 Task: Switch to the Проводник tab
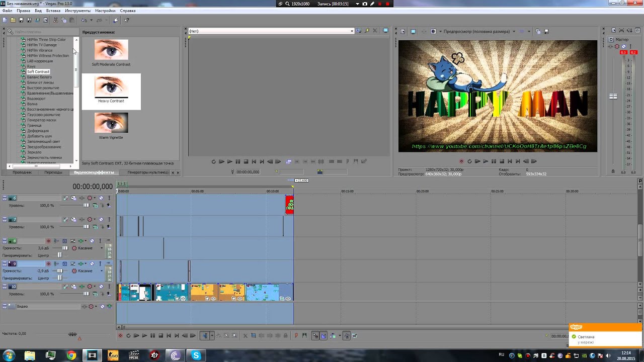tap(22, 172)
